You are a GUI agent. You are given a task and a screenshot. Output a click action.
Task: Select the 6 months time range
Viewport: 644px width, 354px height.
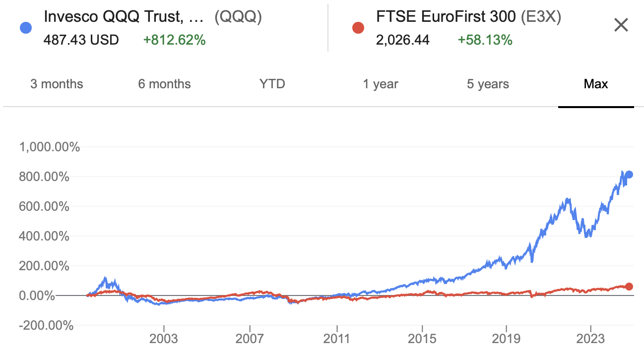pos(164,84)
